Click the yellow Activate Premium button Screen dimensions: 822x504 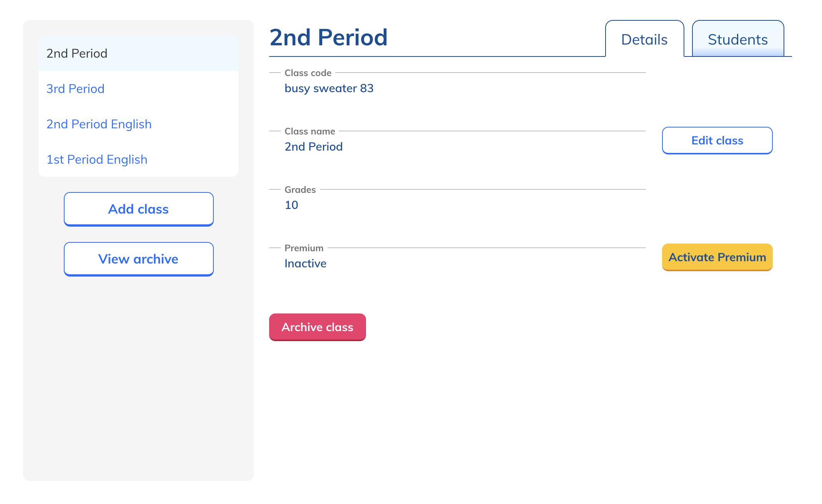tap(717, 257)
